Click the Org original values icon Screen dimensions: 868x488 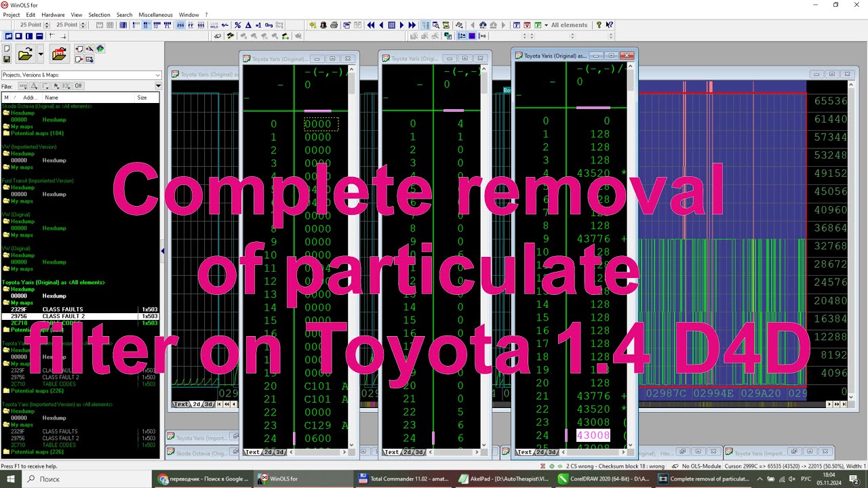pos(269,25)
